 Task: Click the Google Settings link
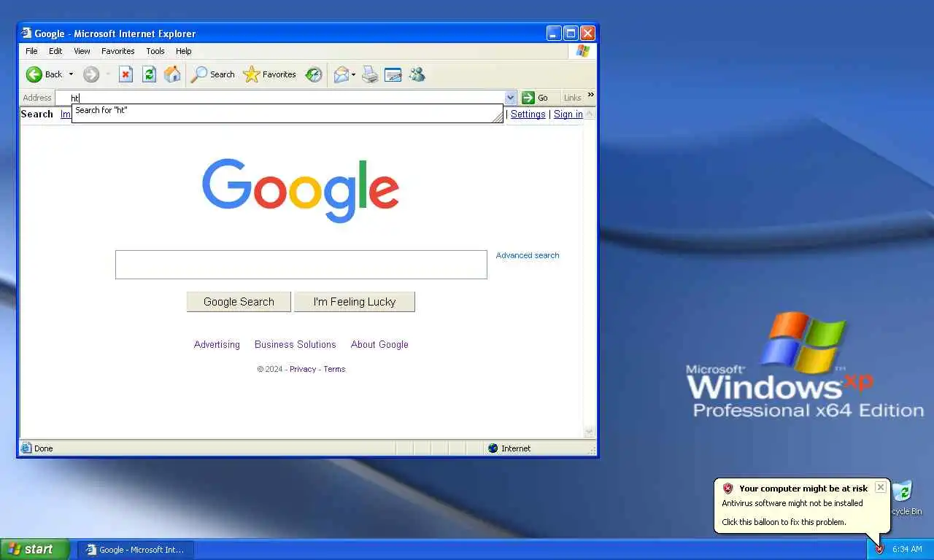[528, 114]
